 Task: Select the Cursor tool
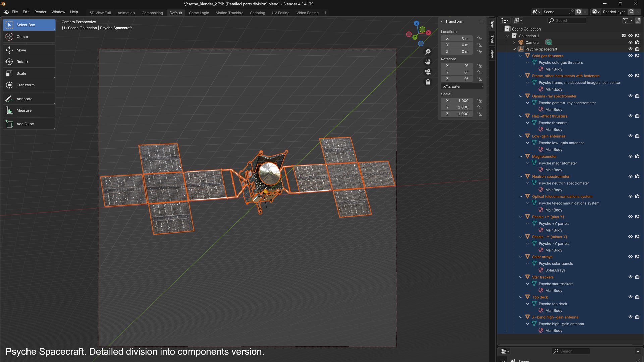(x=29, y=37)
